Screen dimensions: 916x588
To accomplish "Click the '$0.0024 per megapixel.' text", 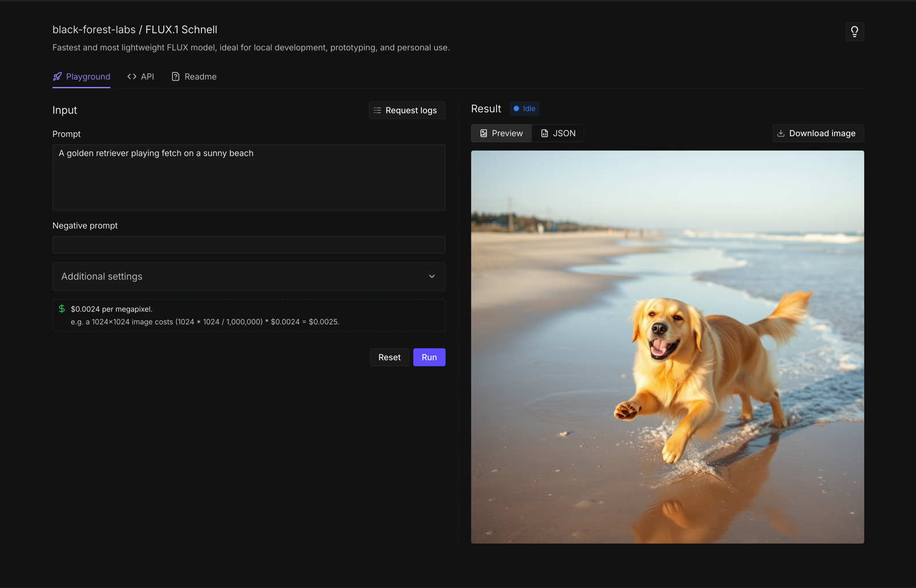I will point(112,309).
